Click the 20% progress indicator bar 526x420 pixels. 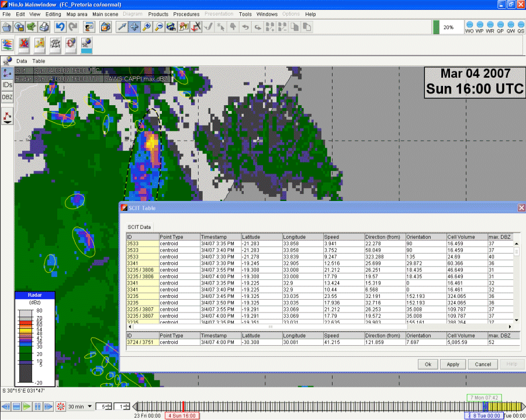point(448,27)
